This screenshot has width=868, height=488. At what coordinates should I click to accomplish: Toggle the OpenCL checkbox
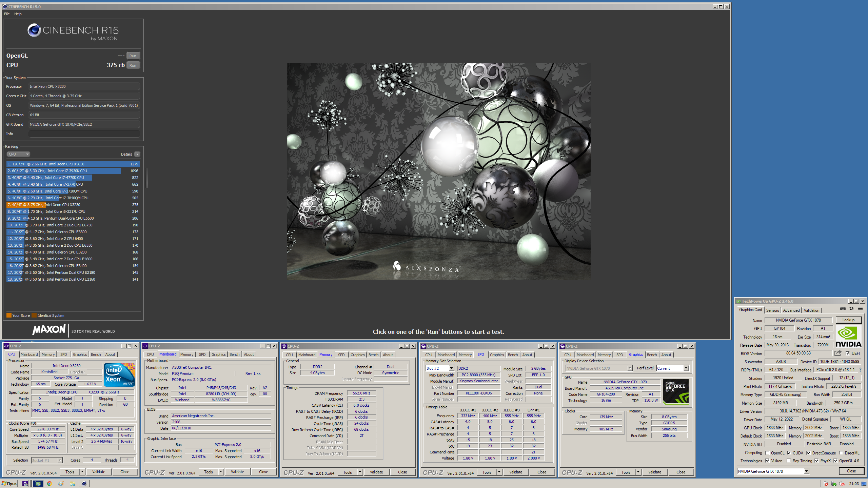pyautogui.click(x=767, y=453)
